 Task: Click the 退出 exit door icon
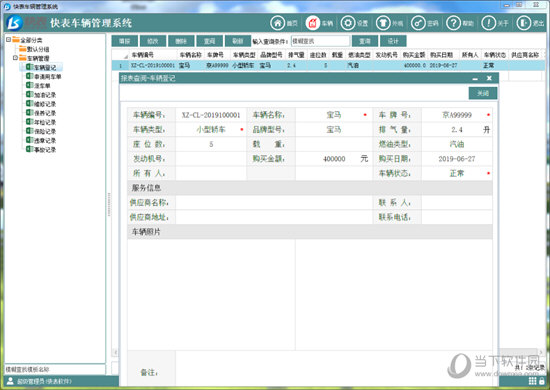click(524, 23)
